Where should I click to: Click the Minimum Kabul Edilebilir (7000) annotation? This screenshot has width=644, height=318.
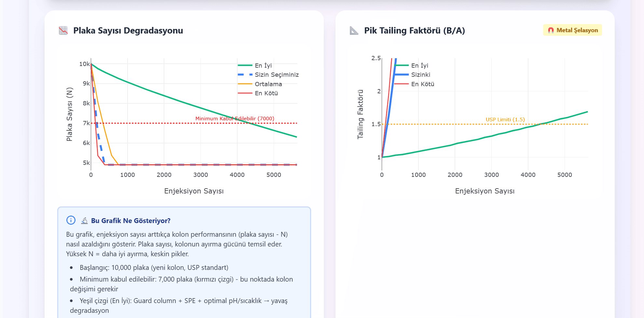[235, 119]
